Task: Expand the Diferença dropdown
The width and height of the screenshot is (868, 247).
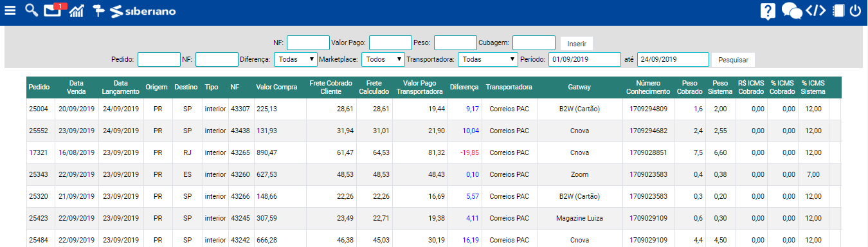Action: point(296,59)
